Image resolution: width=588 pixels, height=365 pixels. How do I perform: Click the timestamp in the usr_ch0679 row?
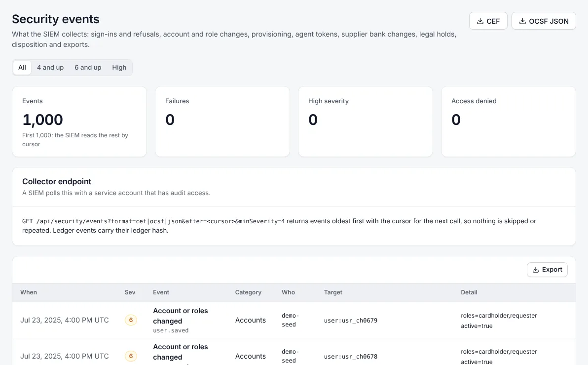pos(65,320)
